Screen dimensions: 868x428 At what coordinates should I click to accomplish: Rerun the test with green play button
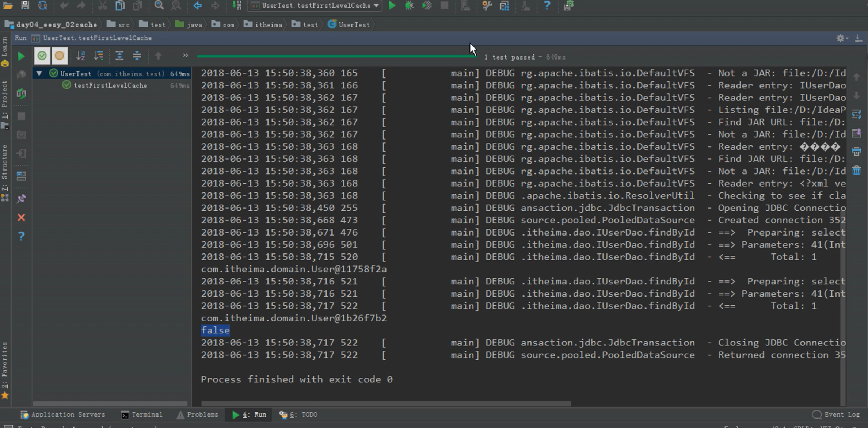(21, 56)
